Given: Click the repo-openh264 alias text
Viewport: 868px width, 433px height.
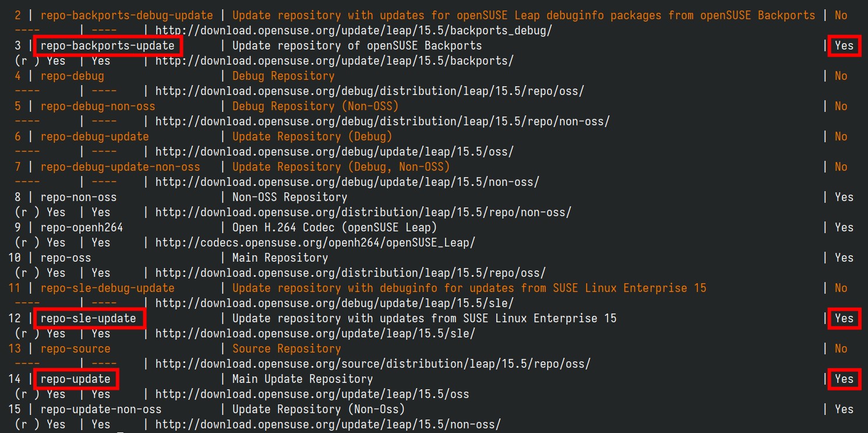Looking at the screenshot, I should pos(82,227).
